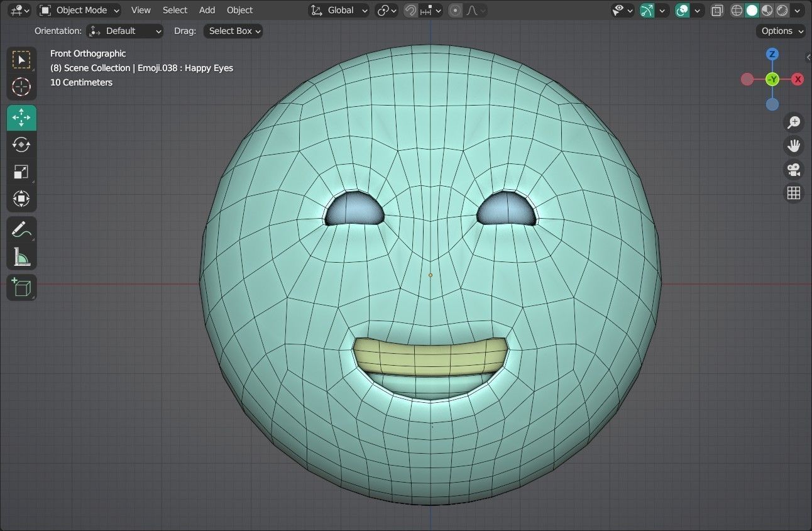The height and width of the screenshot is (531, 812).
Task: Select the Add Cube tool
Action: [21, 287]
